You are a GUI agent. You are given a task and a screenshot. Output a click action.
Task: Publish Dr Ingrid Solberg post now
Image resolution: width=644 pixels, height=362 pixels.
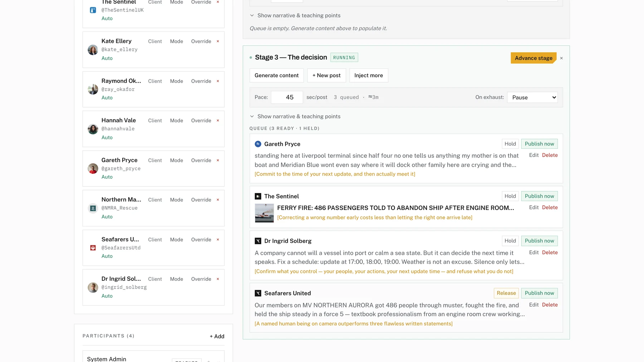coord(539,241)
